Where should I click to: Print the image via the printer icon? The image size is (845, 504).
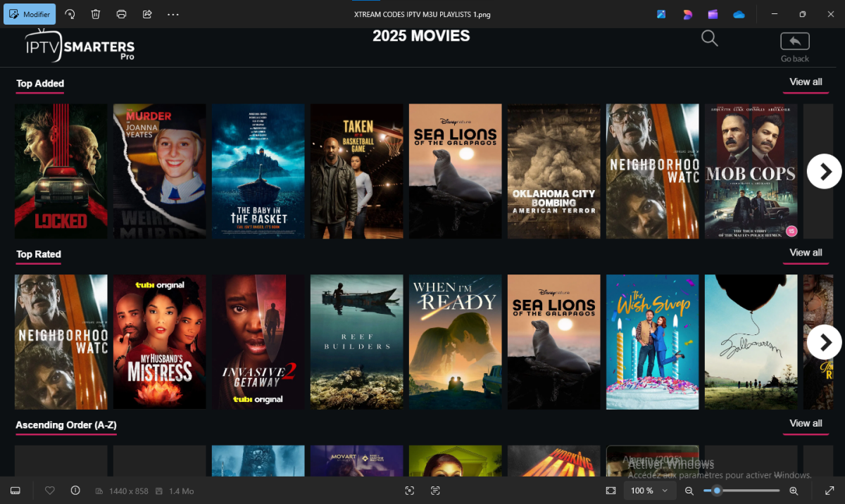[x=121, y=14]
